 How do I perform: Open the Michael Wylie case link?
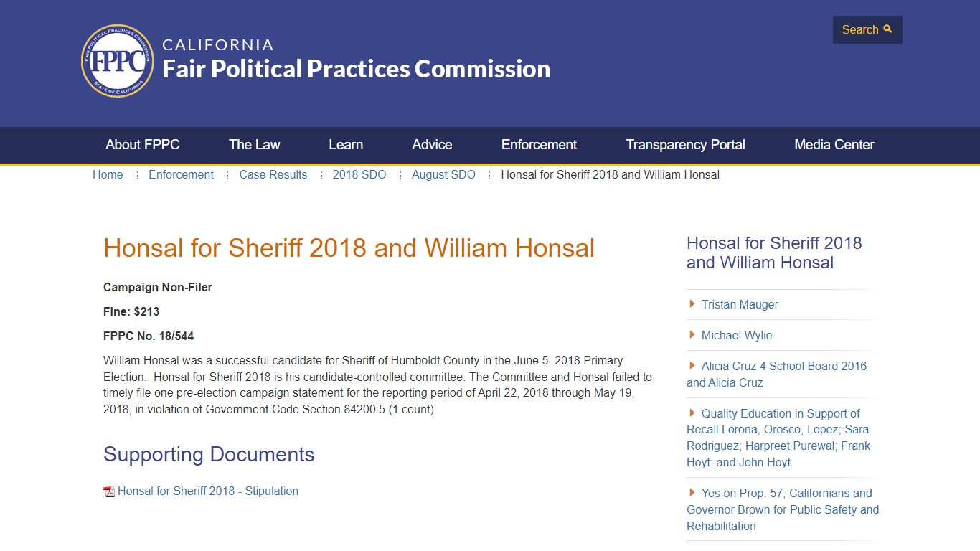click(x=737, y=335)
